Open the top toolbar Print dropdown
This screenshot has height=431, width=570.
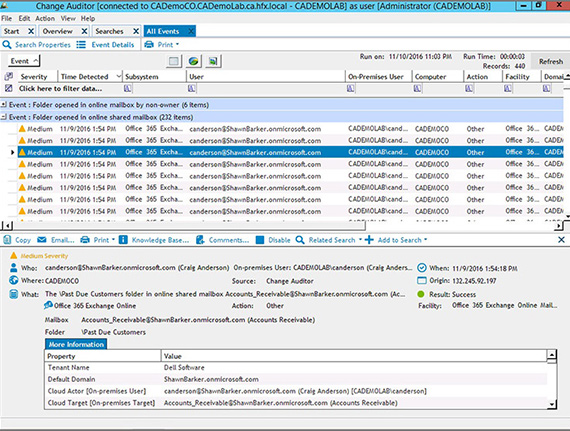tap(162, 45)
